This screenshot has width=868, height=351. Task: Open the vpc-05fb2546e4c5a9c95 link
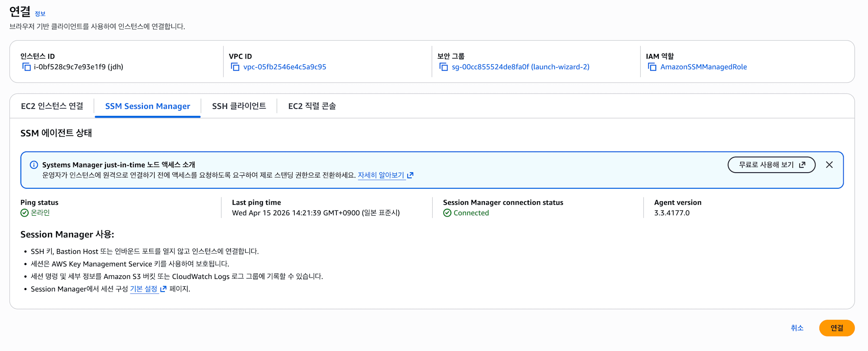[x=285, y=67]
